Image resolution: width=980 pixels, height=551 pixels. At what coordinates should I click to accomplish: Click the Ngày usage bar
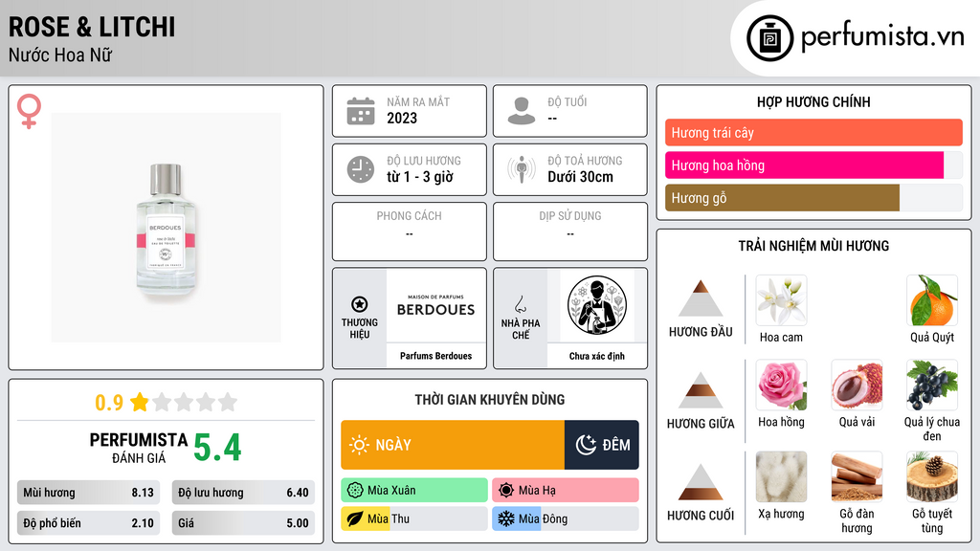[x=453, y=445]
